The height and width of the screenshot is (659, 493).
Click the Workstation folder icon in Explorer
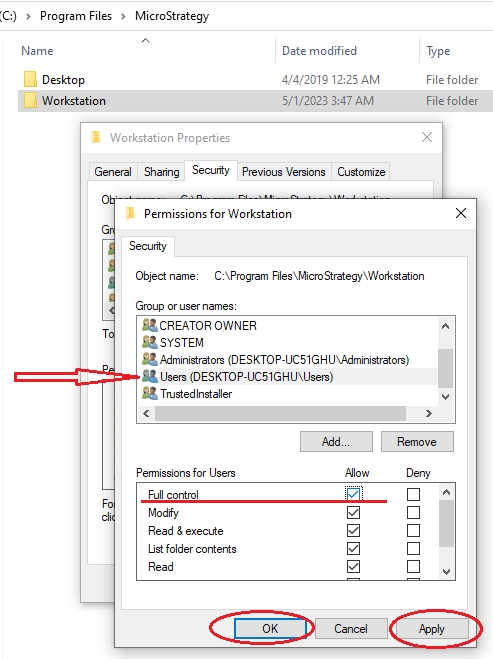pos(30,100)
